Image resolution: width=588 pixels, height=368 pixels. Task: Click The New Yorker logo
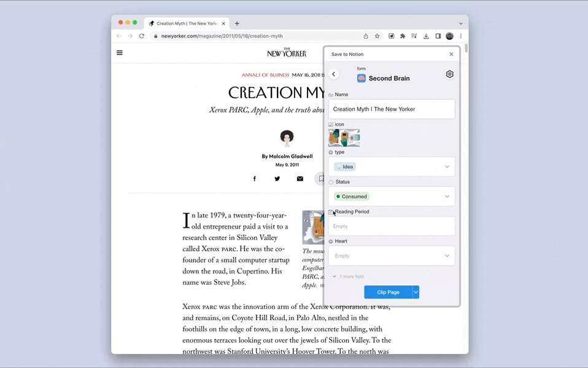click(x=287, y=53)
